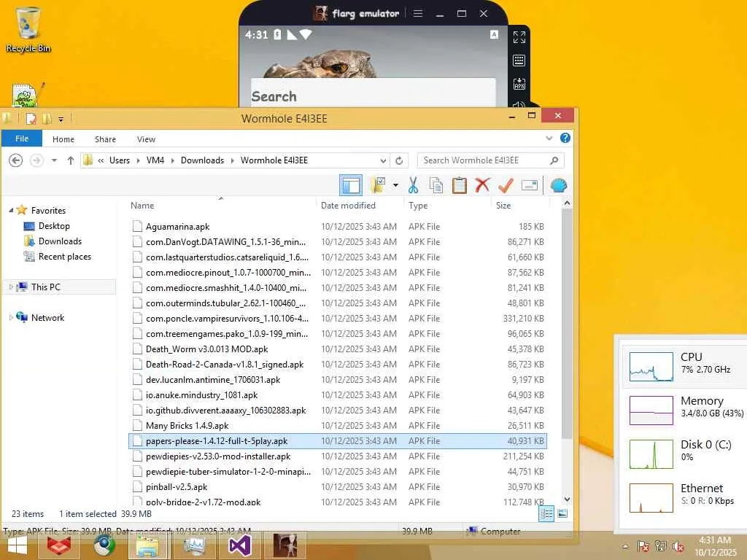The image size is (747, 560).
Task: Open the folder options dropdown arrow
Action: [x=395, y=185]
